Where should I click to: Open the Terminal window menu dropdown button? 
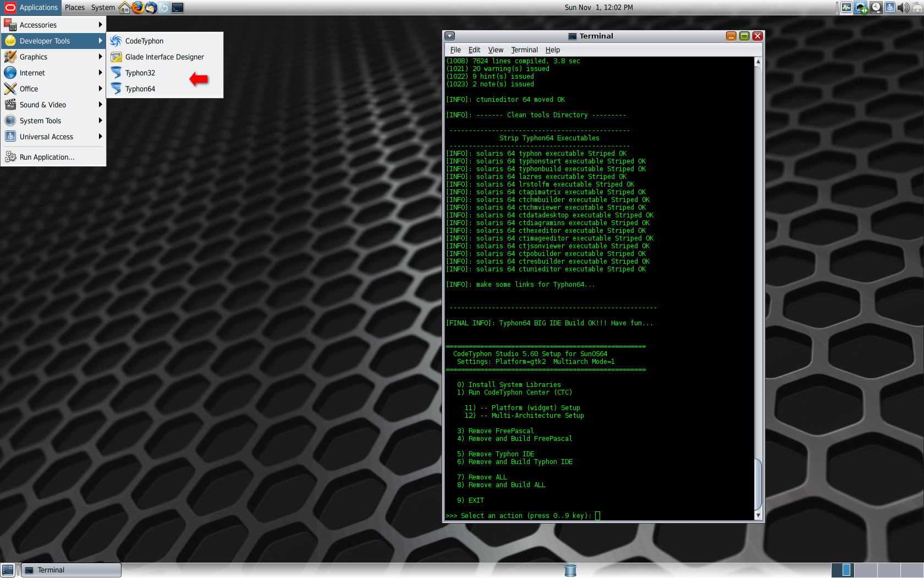pyautogui.click(x=450, y=36)
